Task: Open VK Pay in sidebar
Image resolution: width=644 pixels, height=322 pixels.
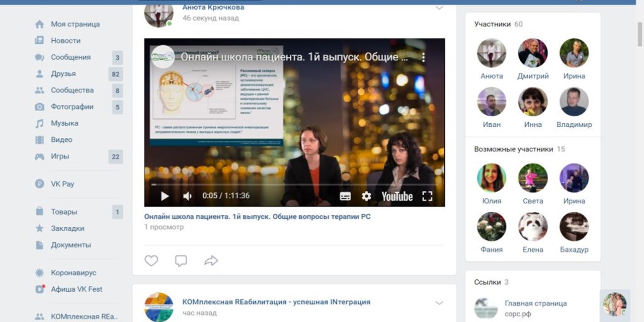Action: pos(62,184)
